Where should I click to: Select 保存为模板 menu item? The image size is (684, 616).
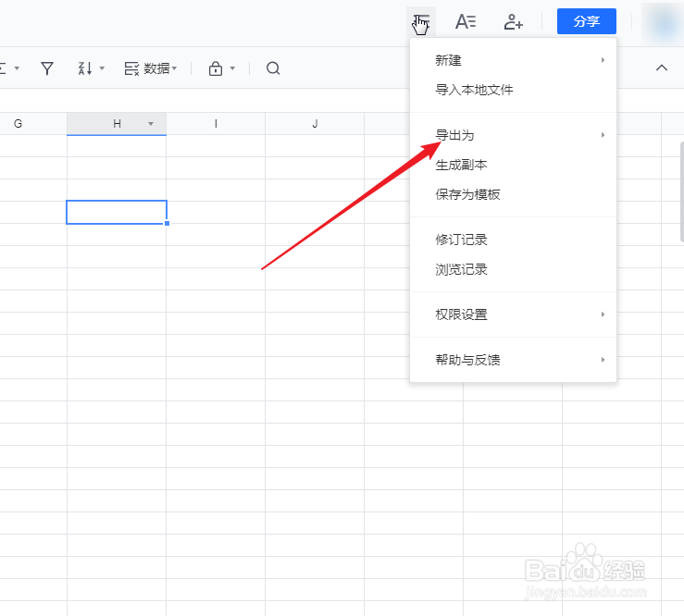point(513,194)
